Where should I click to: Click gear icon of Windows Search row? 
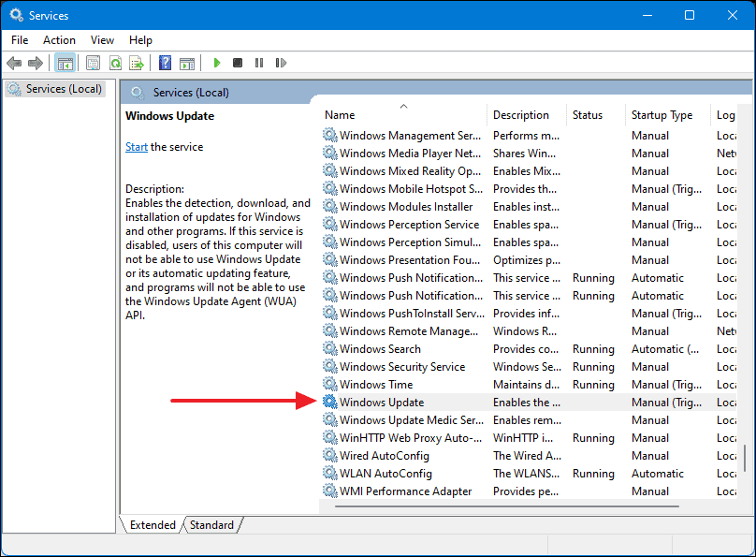tap(329, 348)
